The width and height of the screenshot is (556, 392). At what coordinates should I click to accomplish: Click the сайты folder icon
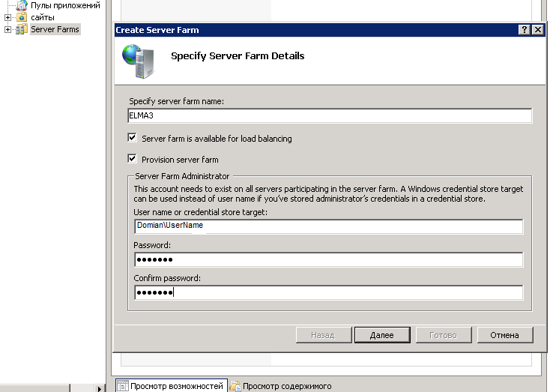[22, 17]
